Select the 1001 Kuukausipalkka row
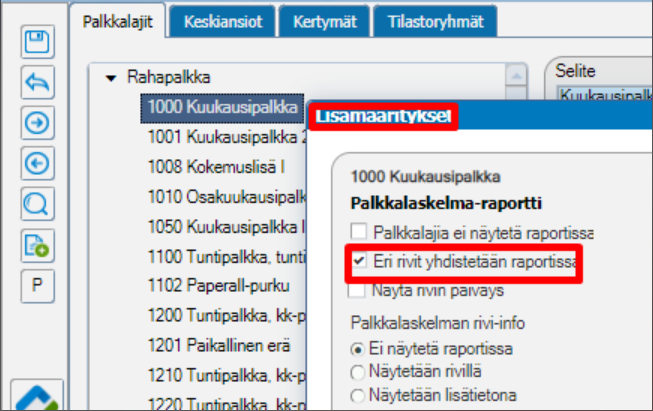The height and width of the screenshot is (411, 653). (227, 137)
